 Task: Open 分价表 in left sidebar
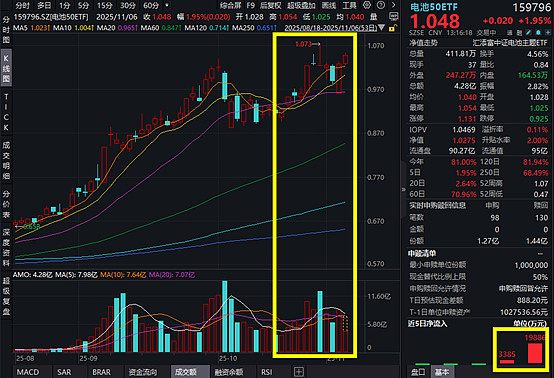click(6, 204)
